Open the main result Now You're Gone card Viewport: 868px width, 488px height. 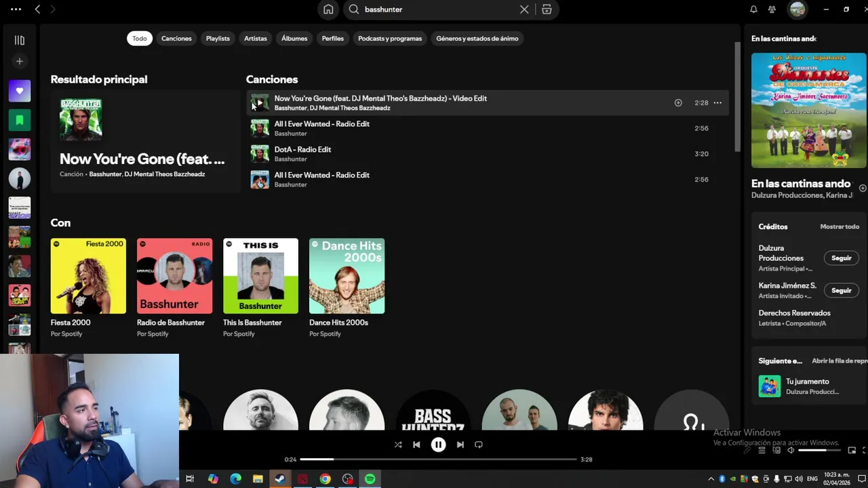145,141
